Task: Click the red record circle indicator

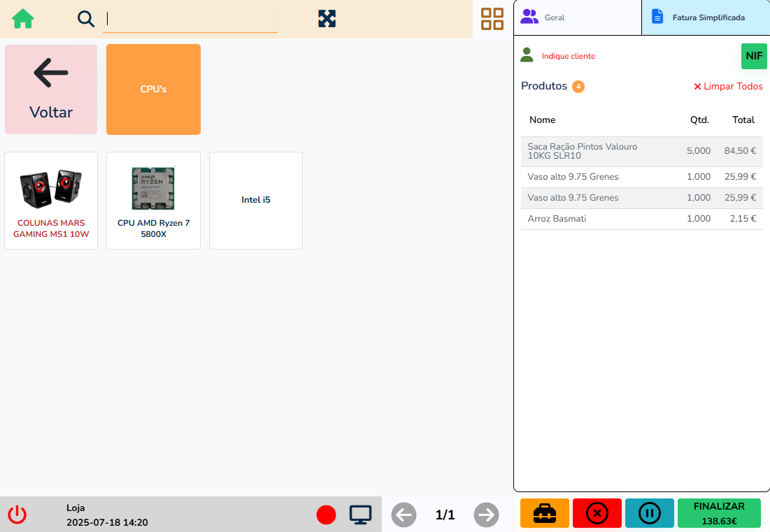Action: 326,515
